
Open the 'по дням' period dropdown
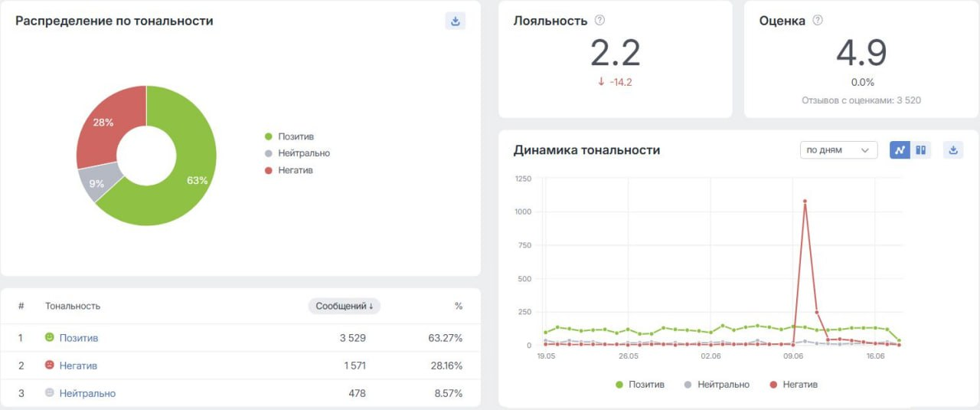click(838, 150)
